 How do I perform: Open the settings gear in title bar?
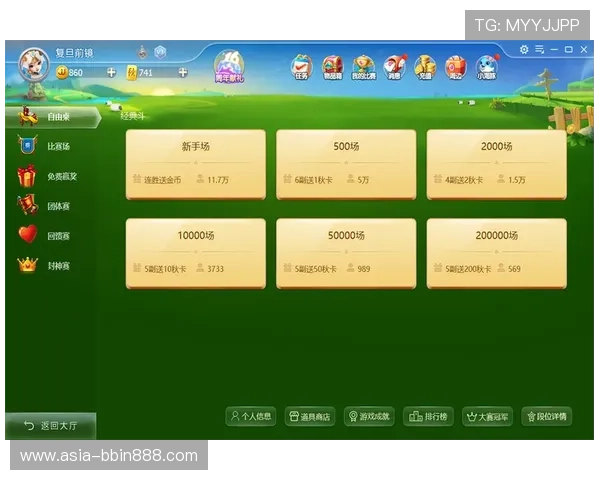click(523, 49)
